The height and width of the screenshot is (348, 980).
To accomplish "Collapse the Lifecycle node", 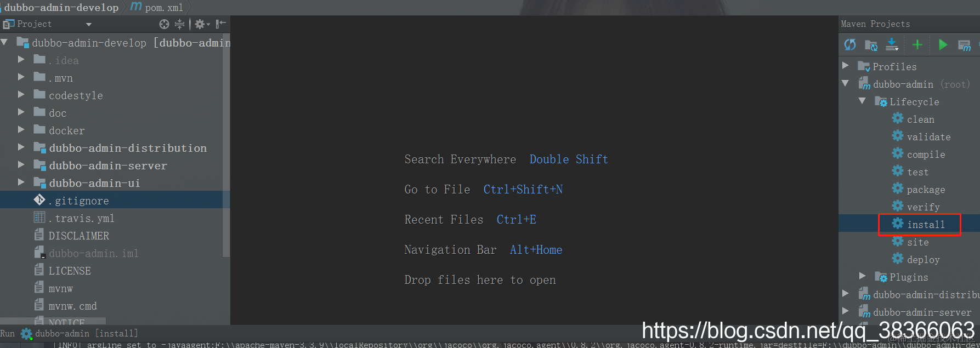I will pos(862,101).
